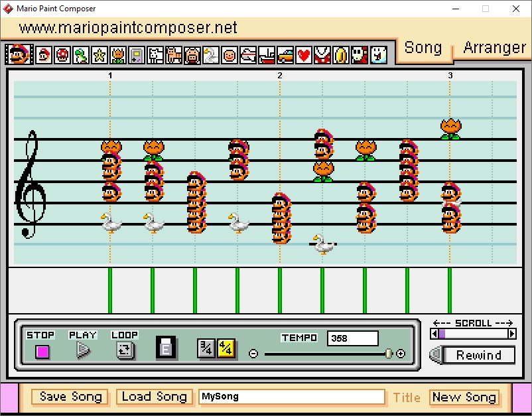Load a saved song
The height and width of the screenshot is (416, 532).
pyautogui.click(x=154, y=396)
